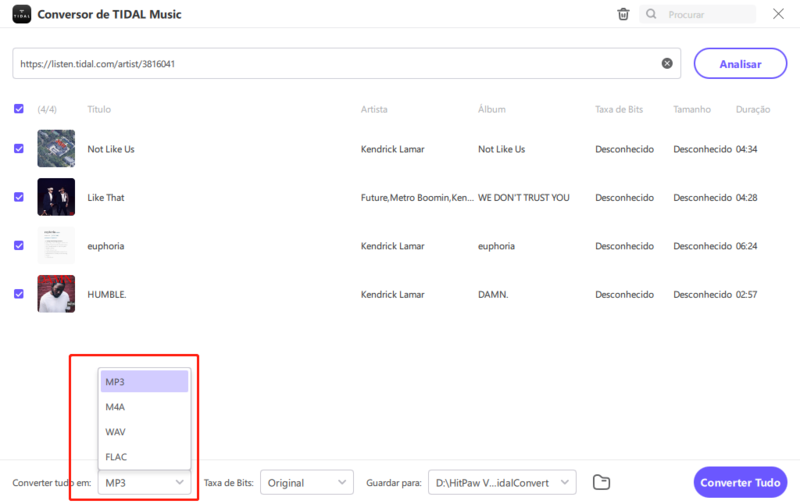800x504 pixels.
Task: Click the 04:34 duration value
Action: click(746, 149)
